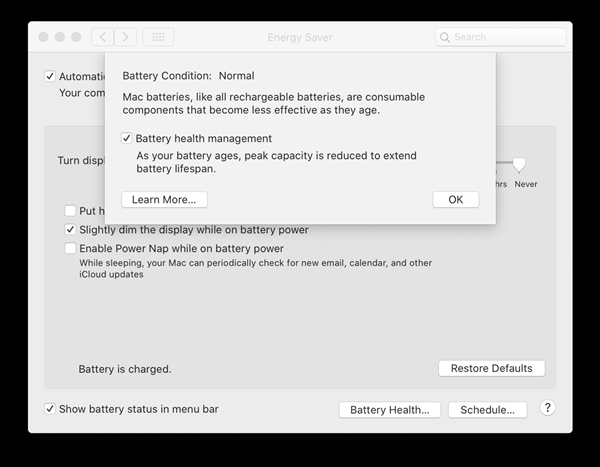Click the 'Never' slider label
This screenshot has height=467, width=600.
point(526,184)
